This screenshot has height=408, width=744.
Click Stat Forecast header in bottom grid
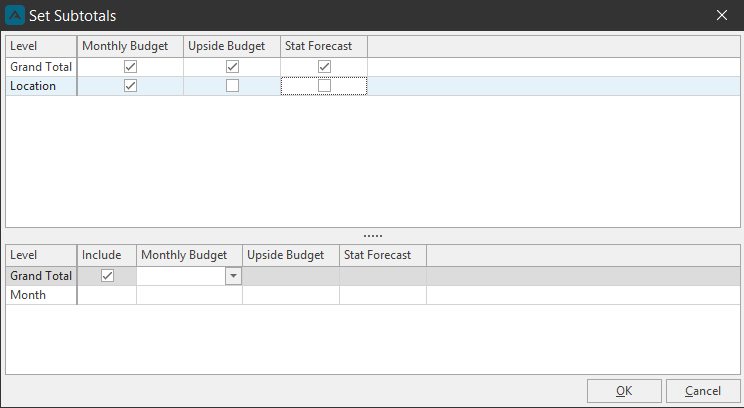(x=383, y=255)
